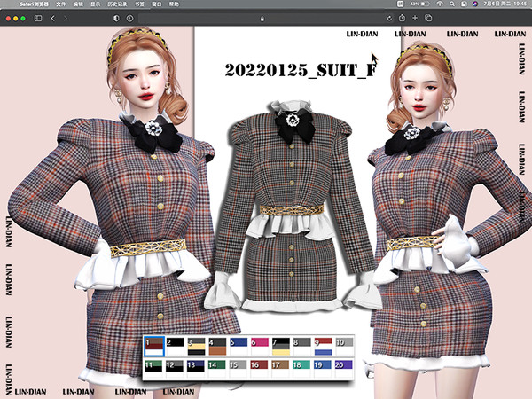This screenshot has height=399, width=532.
Task: Open the 编辑 menu
Action: (x=78, y=4)
